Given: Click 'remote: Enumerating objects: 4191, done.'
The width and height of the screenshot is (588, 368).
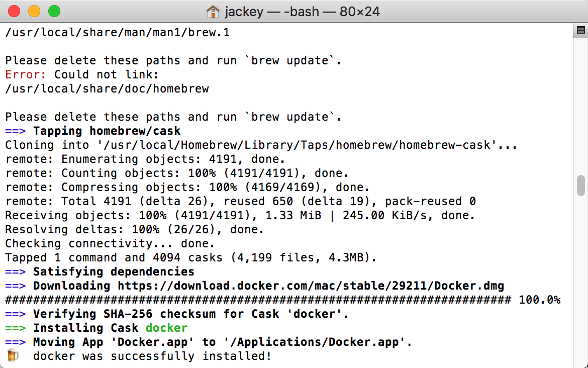Looking at the screenshot, I should click(x=145, y=159).
